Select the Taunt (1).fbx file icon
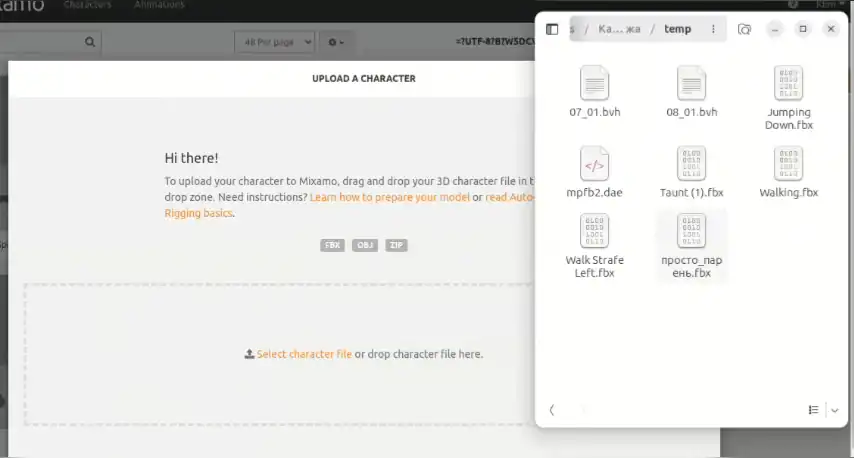 click(x=691, y=163)
